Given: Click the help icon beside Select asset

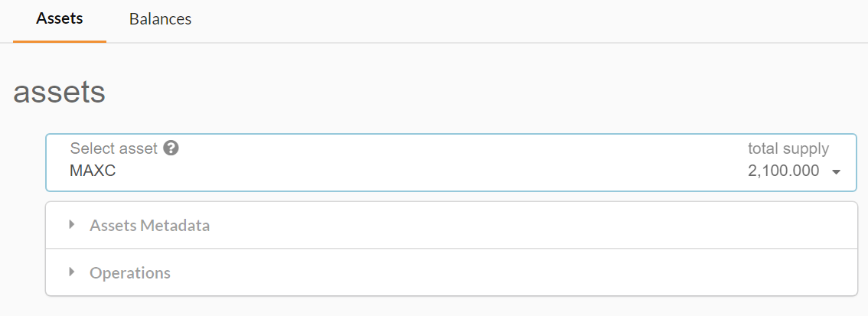Looking at the screenshot, I should click(x=171, y=148).
